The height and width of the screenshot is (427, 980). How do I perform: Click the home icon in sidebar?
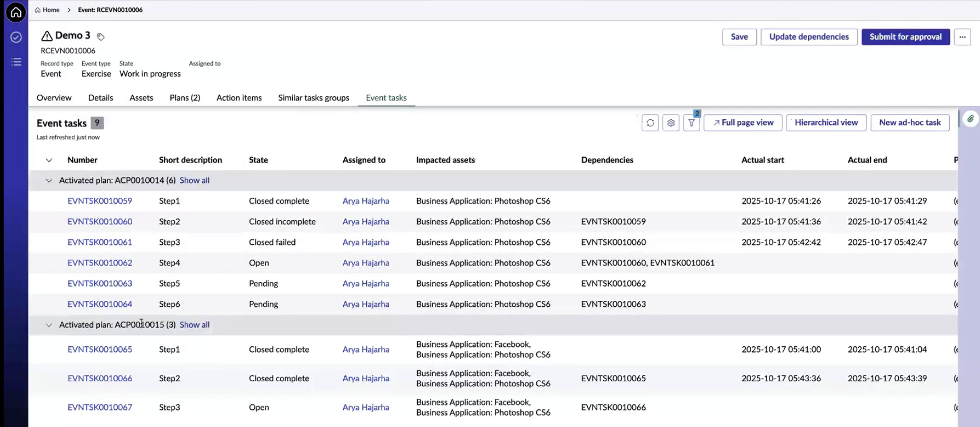tap(16, 12)
